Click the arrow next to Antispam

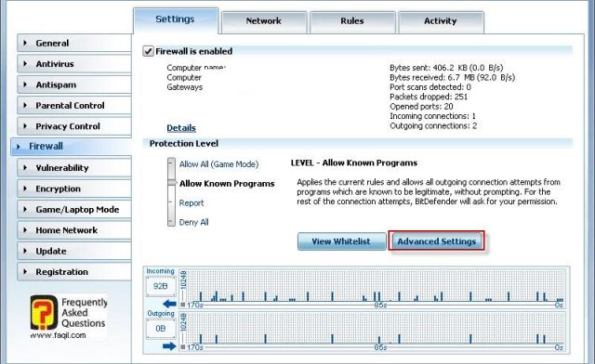pyautogui.click(x=25, y=84)
